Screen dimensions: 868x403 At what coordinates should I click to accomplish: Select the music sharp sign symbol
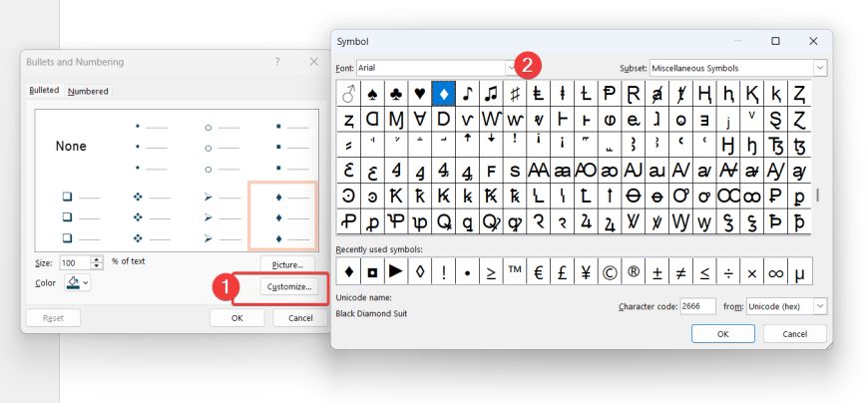pyautogui.click(x=515, y=94)
